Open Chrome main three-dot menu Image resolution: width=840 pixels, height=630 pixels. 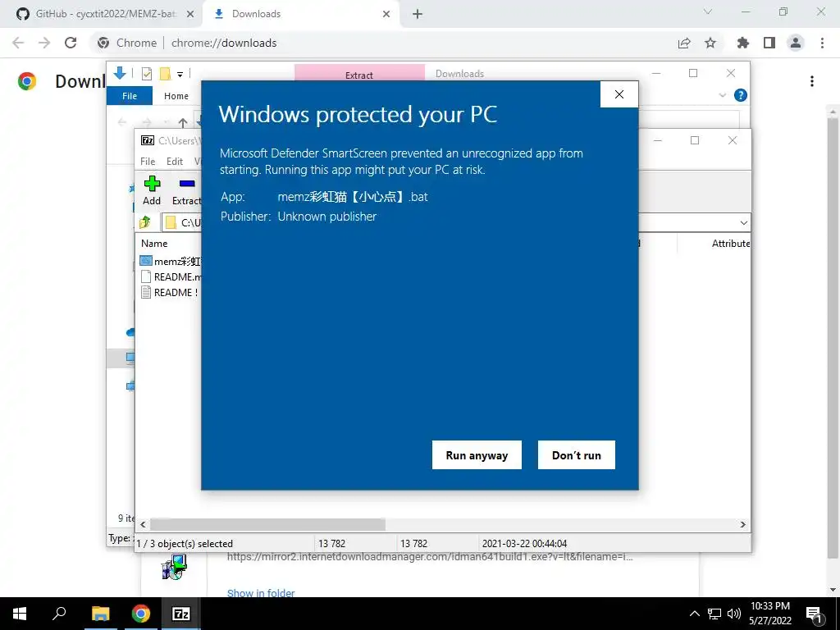(822, 43)
